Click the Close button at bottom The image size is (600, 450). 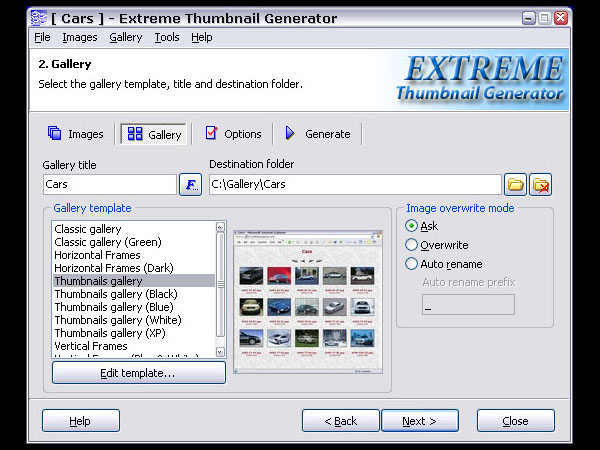[x=515, y=421]
